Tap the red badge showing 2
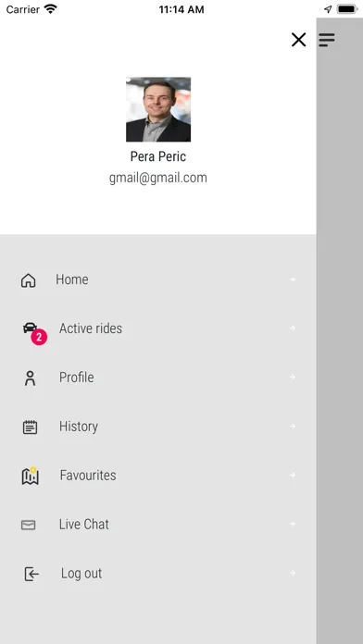This screenshot has height=644, width=363. 39,337
